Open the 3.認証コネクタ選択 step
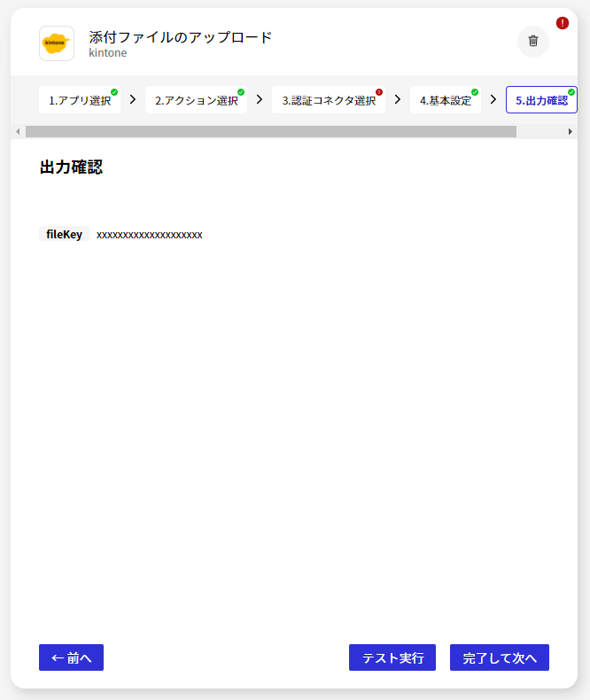The image size is (590, 700). 328,100
